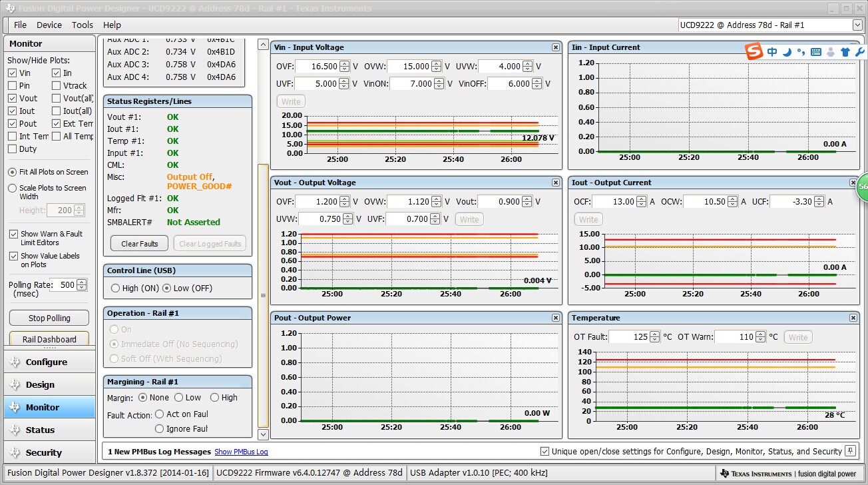Click the OCF 13.00 spinner
This screenshot has height=485, width=868.
pyautogui.click(x=642, y=202)
